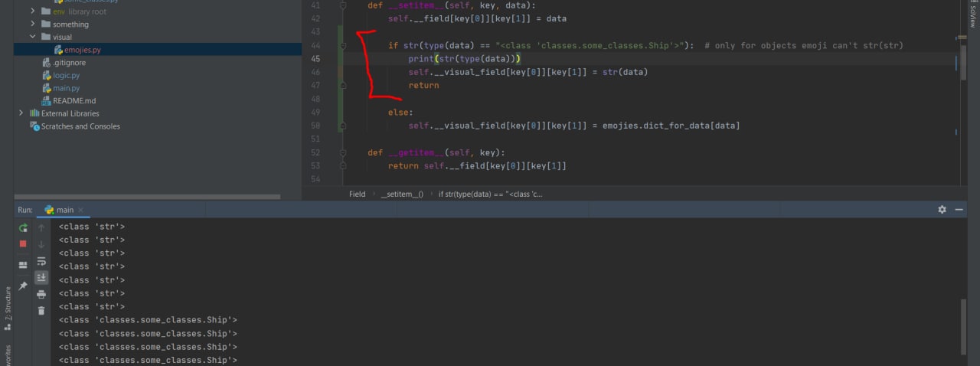This screenshot has height=366, width=980.
Task: Open the SciView side tab
Action: 973,16
